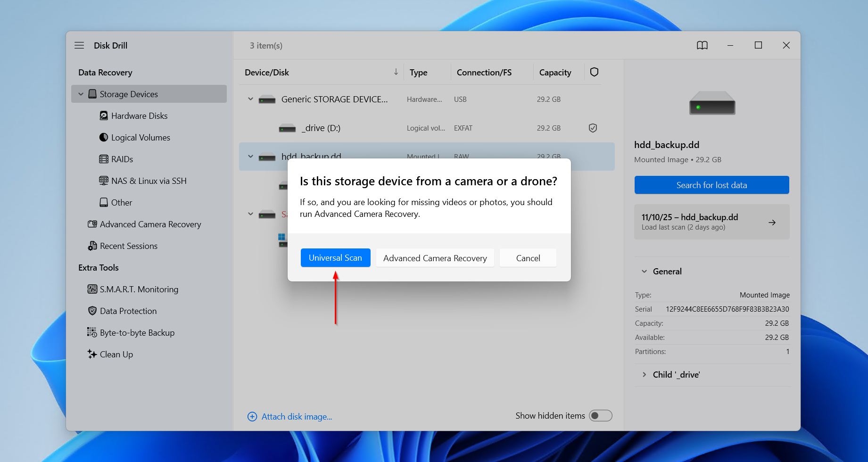Collapse the General details section
The image size is (868, 462).
click(x=644, y=271)
